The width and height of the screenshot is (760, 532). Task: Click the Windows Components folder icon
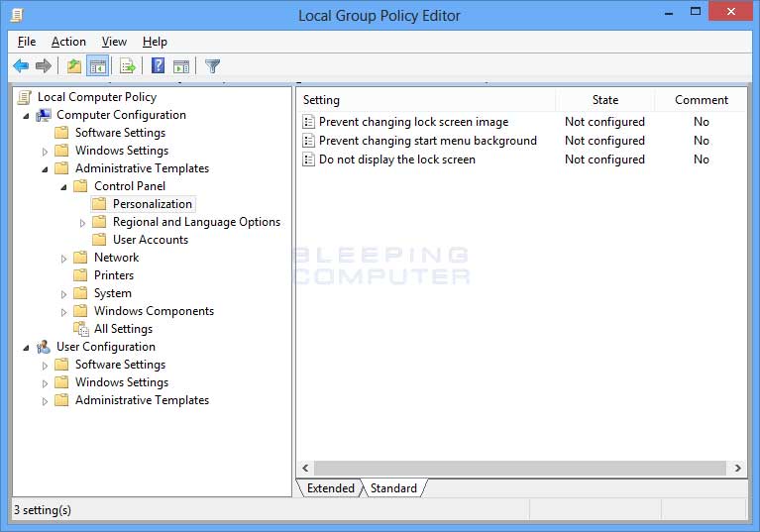(80, 310)
